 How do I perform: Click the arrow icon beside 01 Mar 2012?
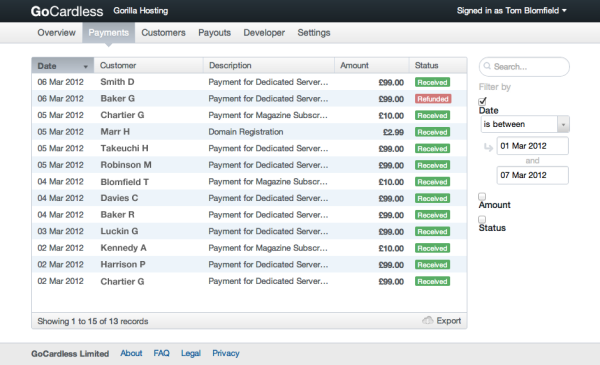pos(488,147)
